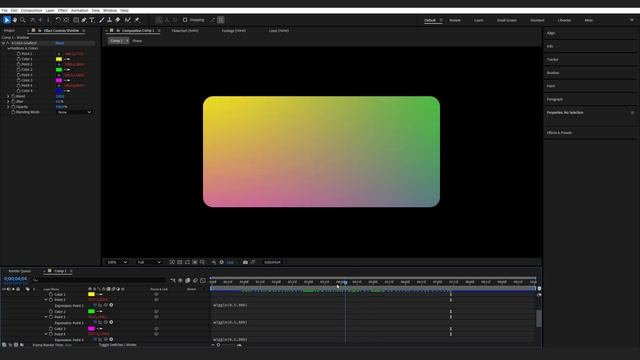This screenshot has width=640, height=360.
Task: Select the Pen tool
Action: pos(84,20)
